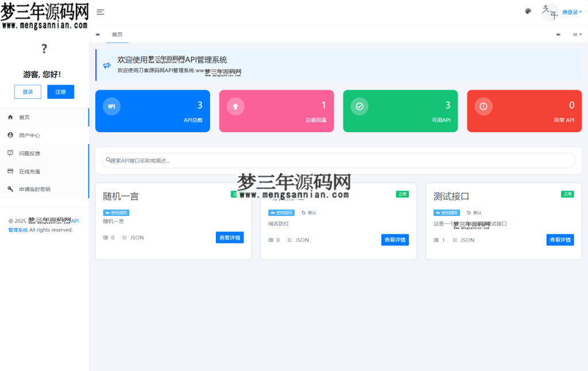Click the search magnifier icon
588x371 pixels.
point(108,160)
